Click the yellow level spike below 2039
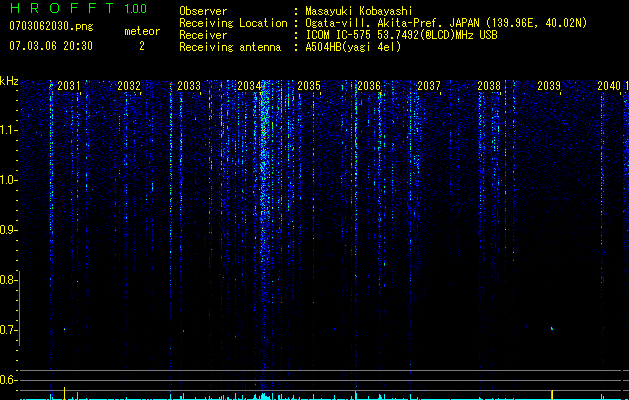629x400 pixels. point(552,394)
